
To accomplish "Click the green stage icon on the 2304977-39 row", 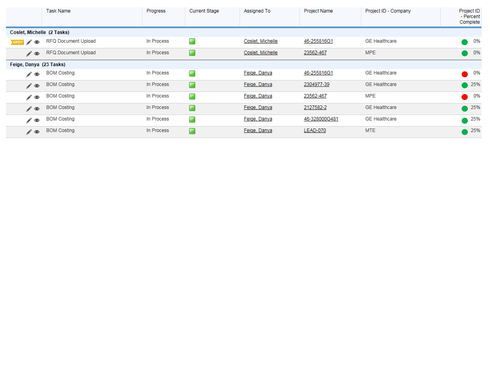I will click(x=192, y=85).
